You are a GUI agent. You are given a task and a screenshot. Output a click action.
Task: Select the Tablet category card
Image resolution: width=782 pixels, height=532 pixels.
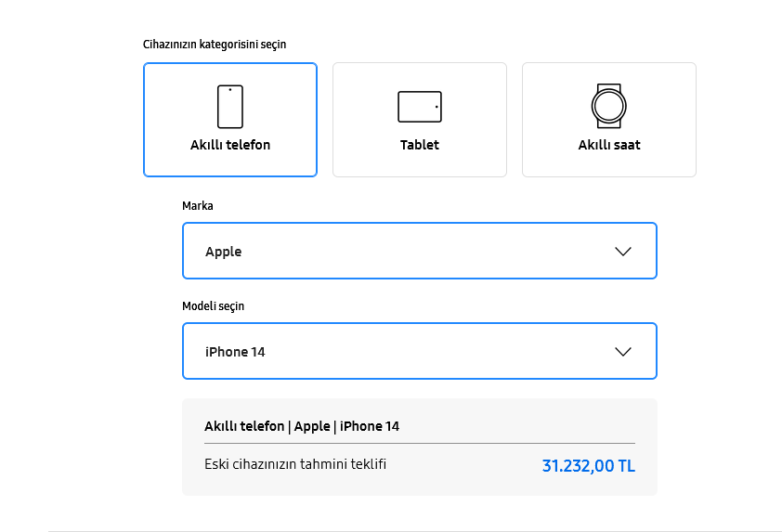(x=420, y=120)
